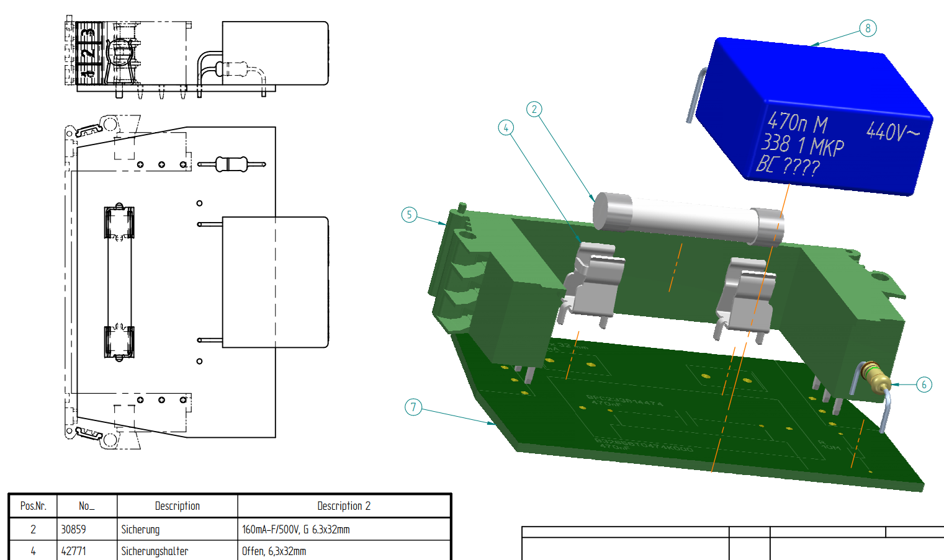Image resolution: width=944 pixels, height=560 pixels.
Task: Click balloon number 8 above the capacitor
Action: tap(868, 28)
